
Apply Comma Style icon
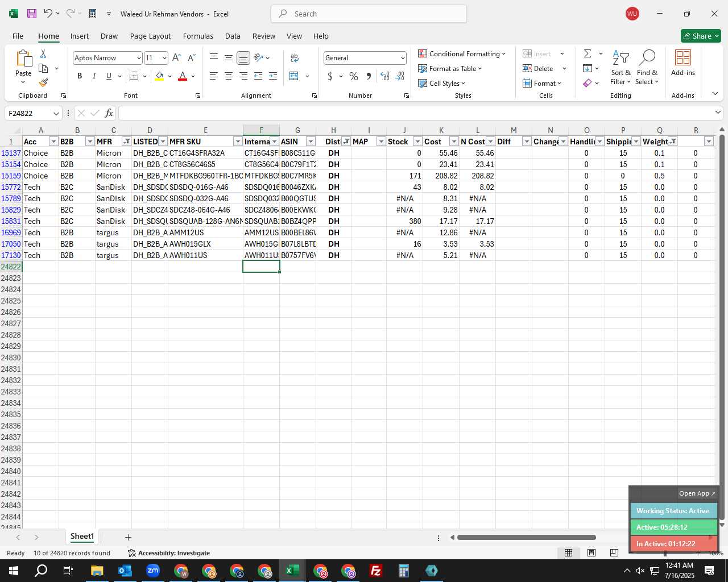(x=369, y=76)
